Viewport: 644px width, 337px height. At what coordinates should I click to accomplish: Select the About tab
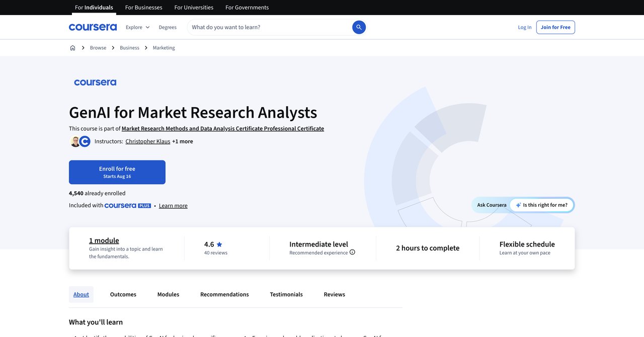pyautogui.click(x=82, y=295)
